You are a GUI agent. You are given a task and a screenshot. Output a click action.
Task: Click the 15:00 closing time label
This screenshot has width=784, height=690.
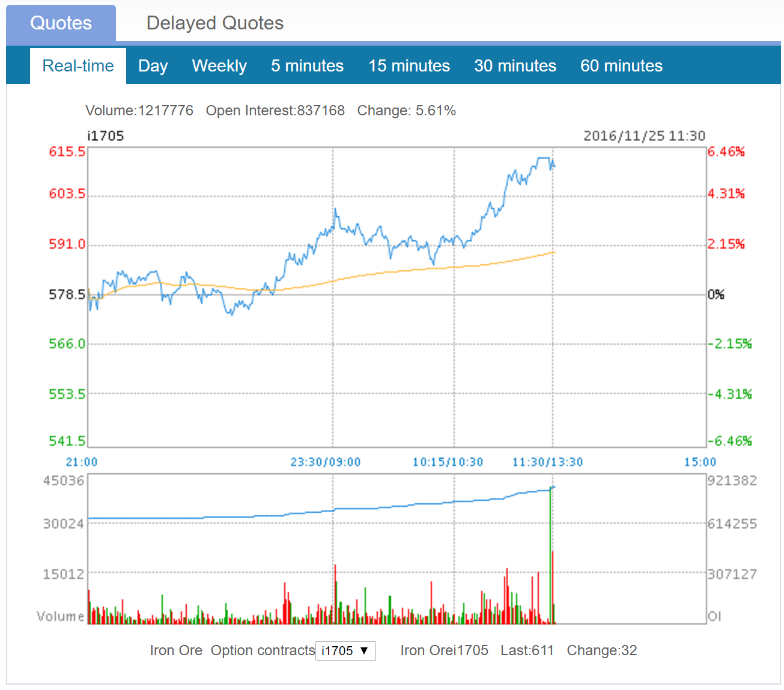[x=700, y=462]
